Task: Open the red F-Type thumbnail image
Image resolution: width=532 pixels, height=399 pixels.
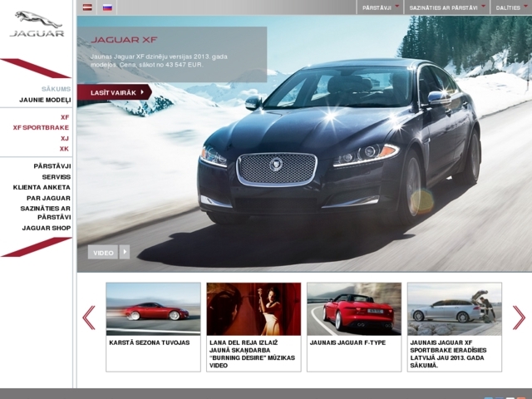Action: (354, 309)
